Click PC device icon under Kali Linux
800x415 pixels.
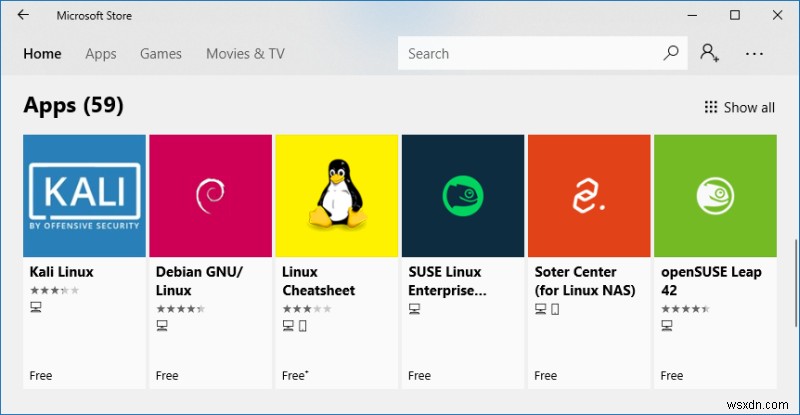[36, 307]
